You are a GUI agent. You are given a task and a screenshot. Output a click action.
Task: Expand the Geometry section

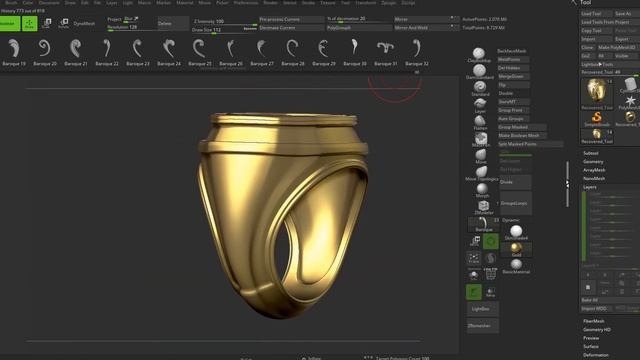coord(593,162)
